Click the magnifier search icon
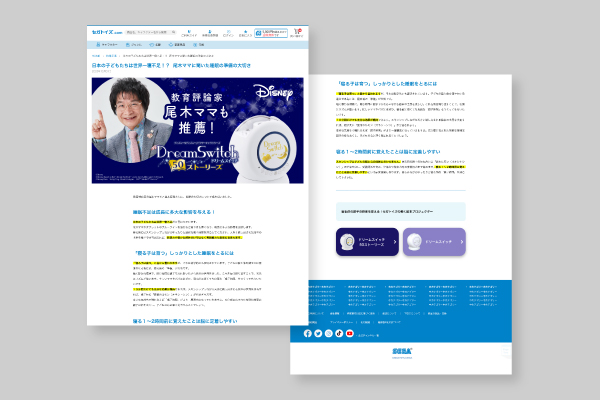 tap(173, 33)
